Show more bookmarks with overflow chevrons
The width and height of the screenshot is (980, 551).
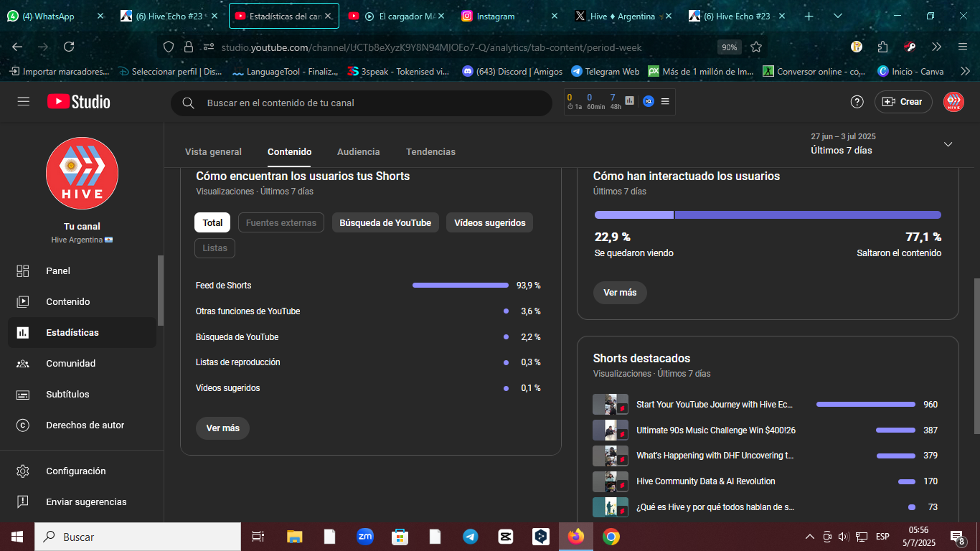(965, 71)
